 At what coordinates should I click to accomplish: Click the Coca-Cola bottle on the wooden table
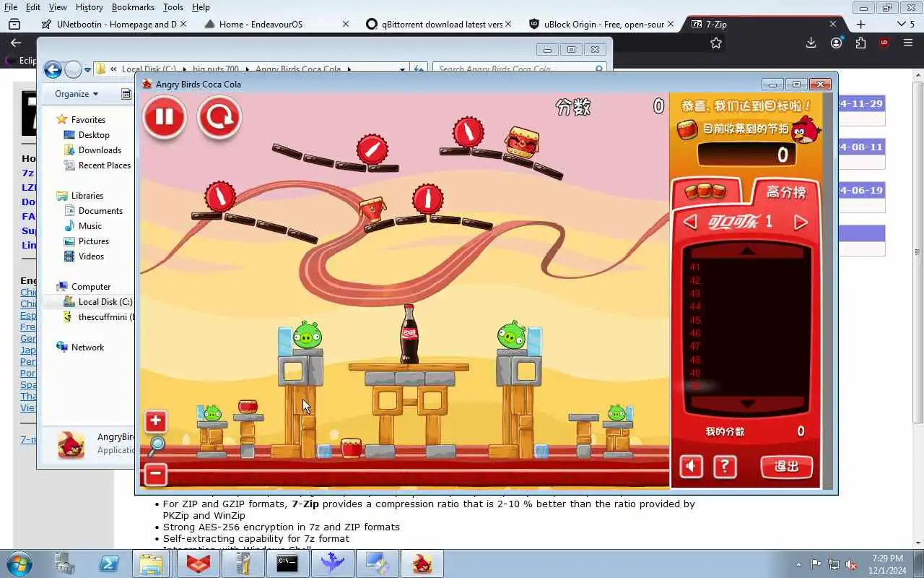(x=409, y=334)
